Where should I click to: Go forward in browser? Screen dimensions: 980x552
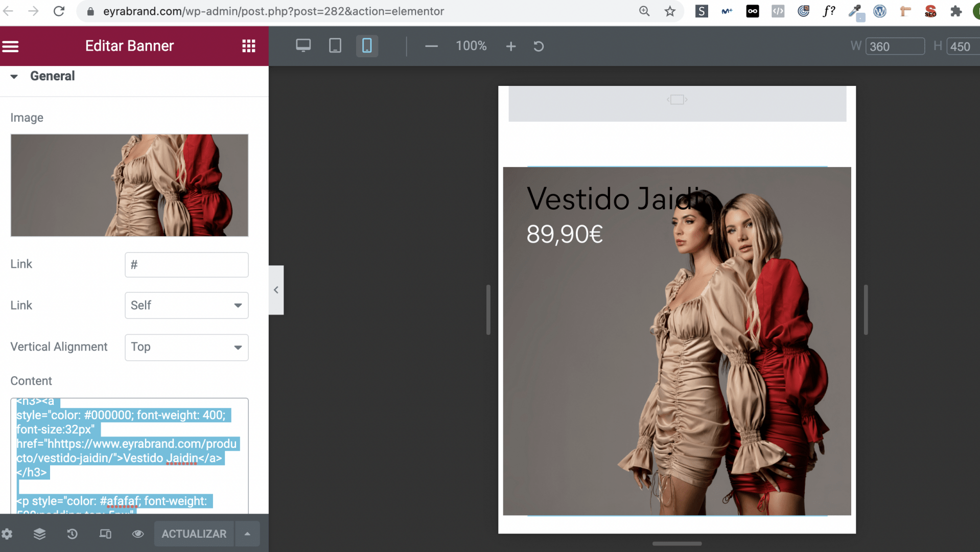click(x=33, y=11)
